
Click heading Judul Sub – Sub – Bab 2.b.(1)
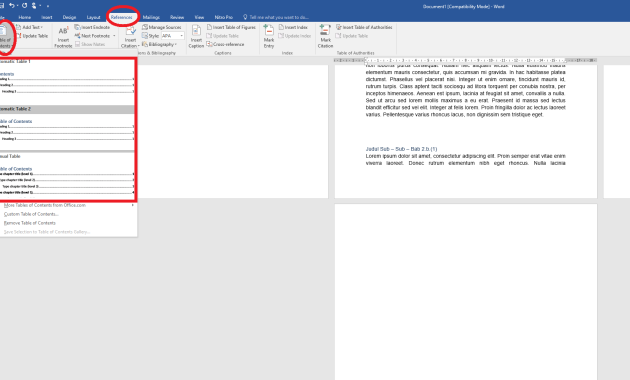[401, 149]
